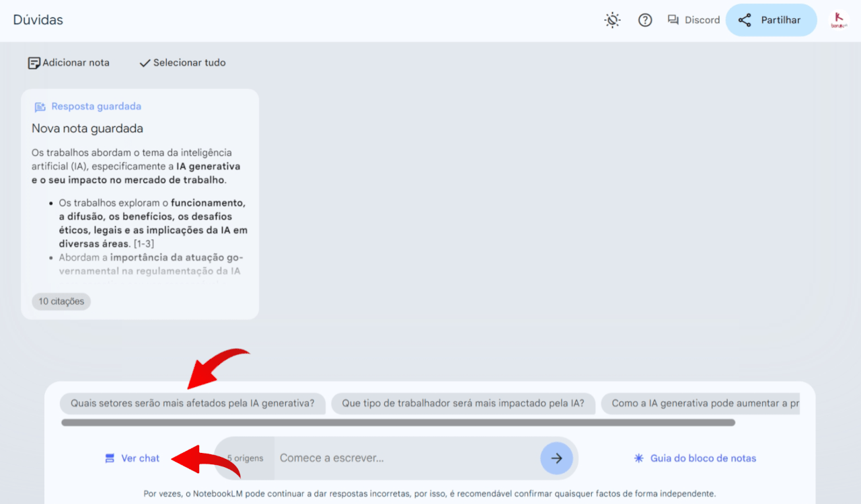Click Adicionar nota button
This screenshot has height=504, width=861.
click(x=69, y=62)
